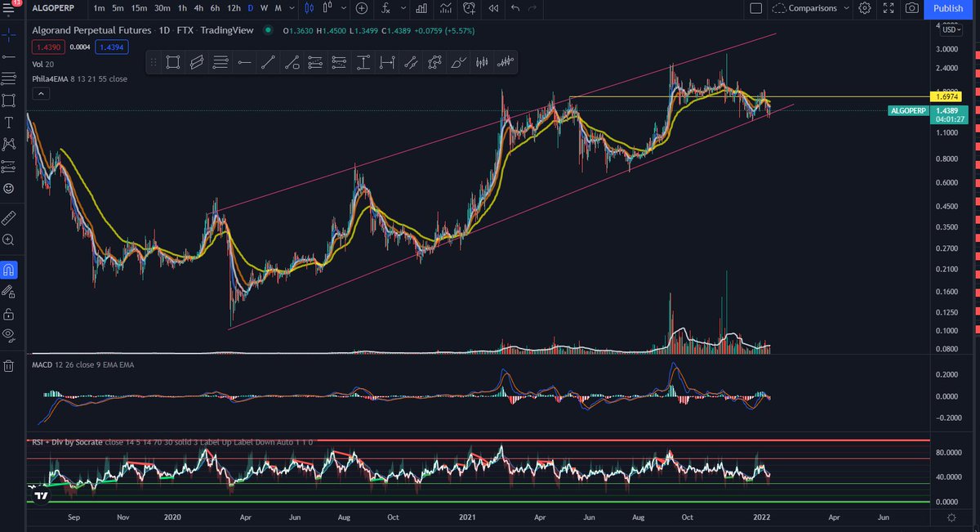Choose the hollow candles chart style
Viewport: 980px width, 532px height.
pos(328,8)
